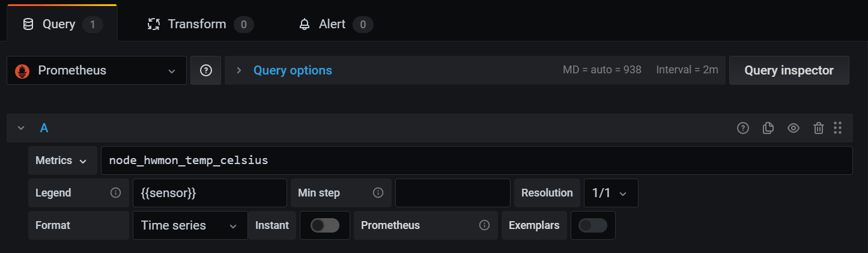Viewport: 868px width, 253px height.
Task: Switch to the Transform tab
Action: coord(200,24)
